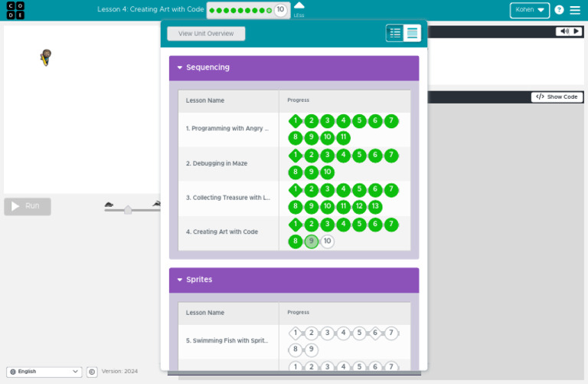Click lesson name 2. Debugging in Maze
The image size is (588, 384).
click(x=217, y=164)
